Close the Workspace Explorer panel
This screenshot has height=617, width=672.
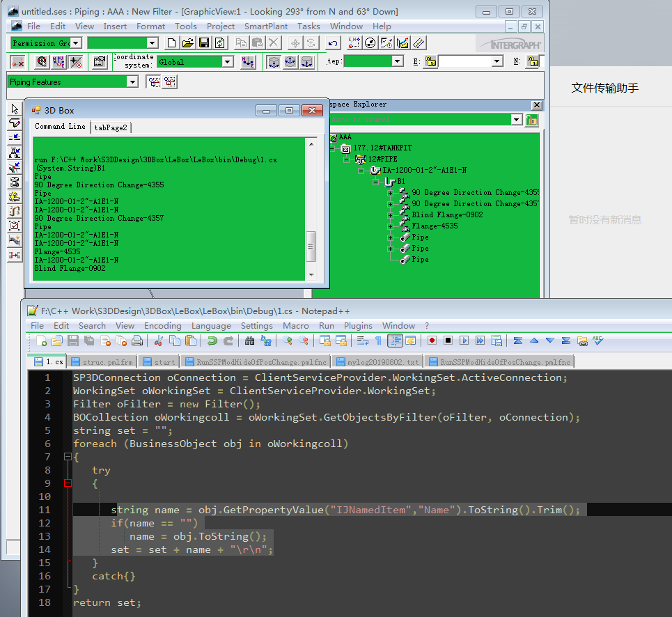point(537,105)
